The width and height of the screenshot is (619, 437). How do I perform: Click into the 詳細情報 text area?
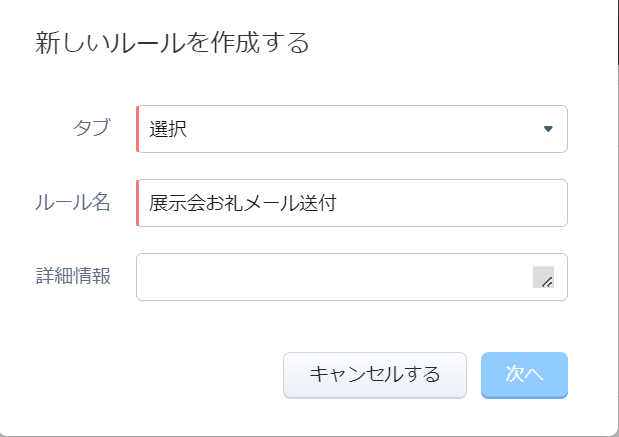352,277
